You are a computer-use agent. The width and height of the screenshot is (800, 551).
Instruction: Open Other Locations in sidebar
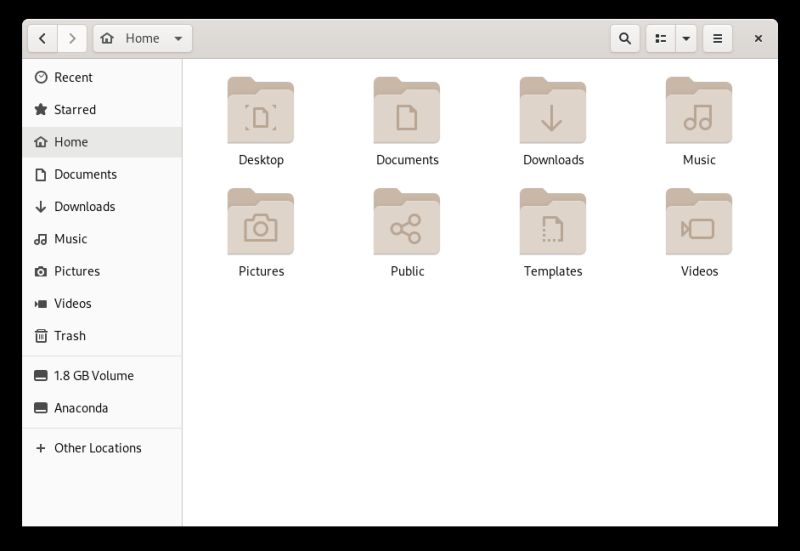(x=102, y=448)
